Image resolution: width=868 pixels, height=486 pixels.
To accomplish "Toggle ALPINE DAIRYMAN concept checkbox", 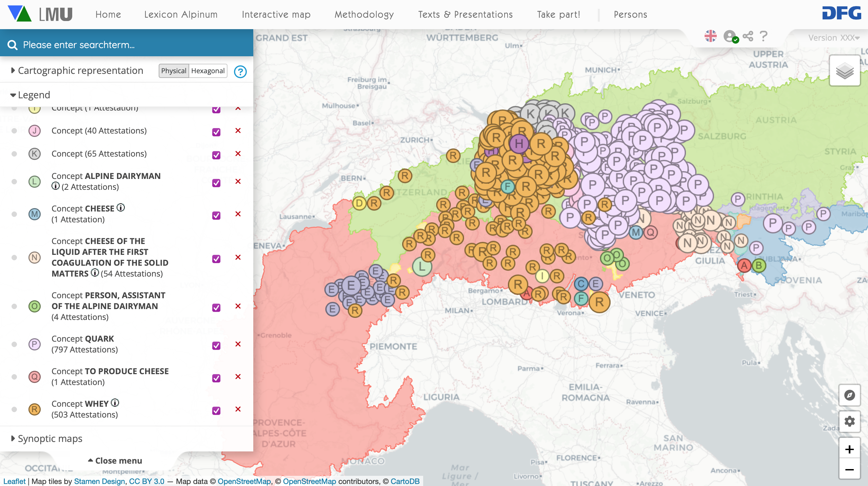I will point(216,183).
